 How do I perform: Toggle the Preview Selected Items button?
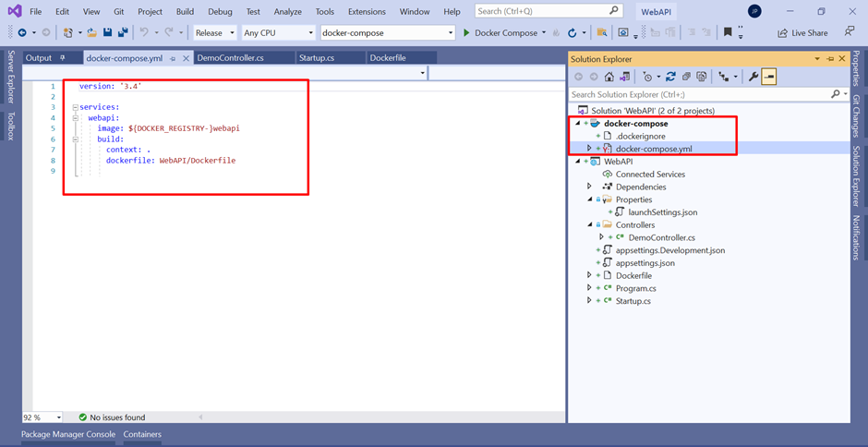tap(768, 77)
